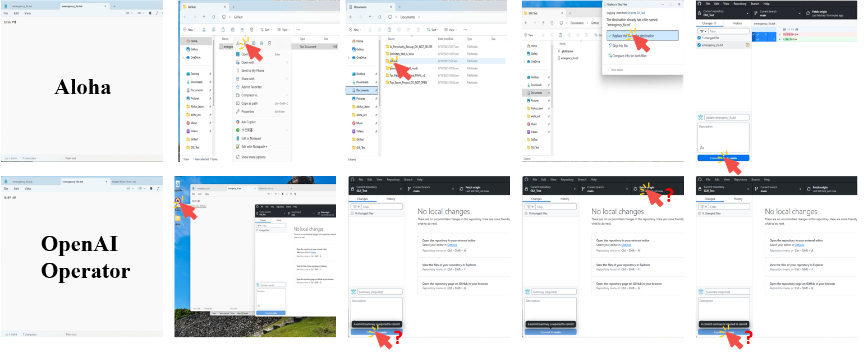This screenshot has width=868, height=353.
Task: Open the View dropdown in GitTest Explorer
Action: [283, 30]
